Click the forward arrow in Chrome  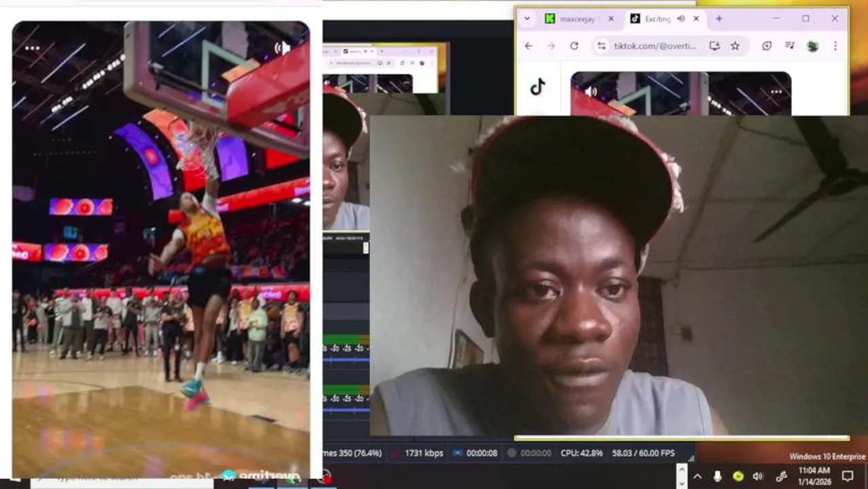pos(551,46)
